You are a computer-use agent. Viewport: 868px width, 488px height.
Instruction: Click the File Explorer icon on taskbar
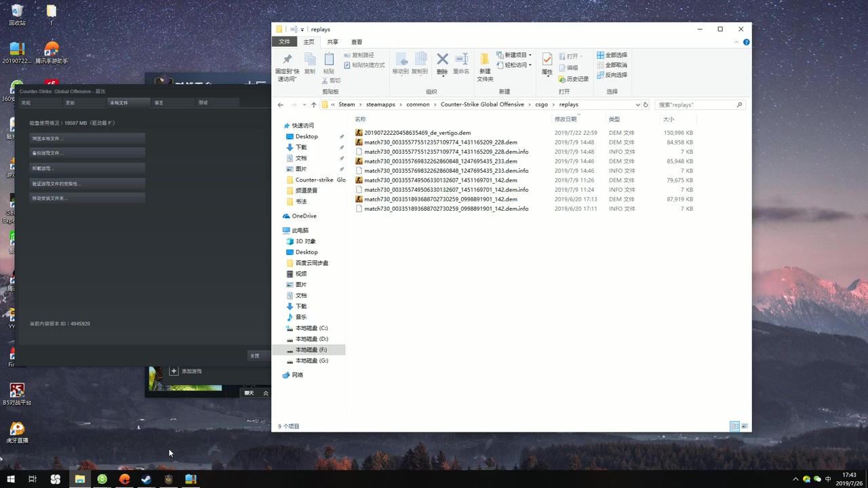[79, 479]
